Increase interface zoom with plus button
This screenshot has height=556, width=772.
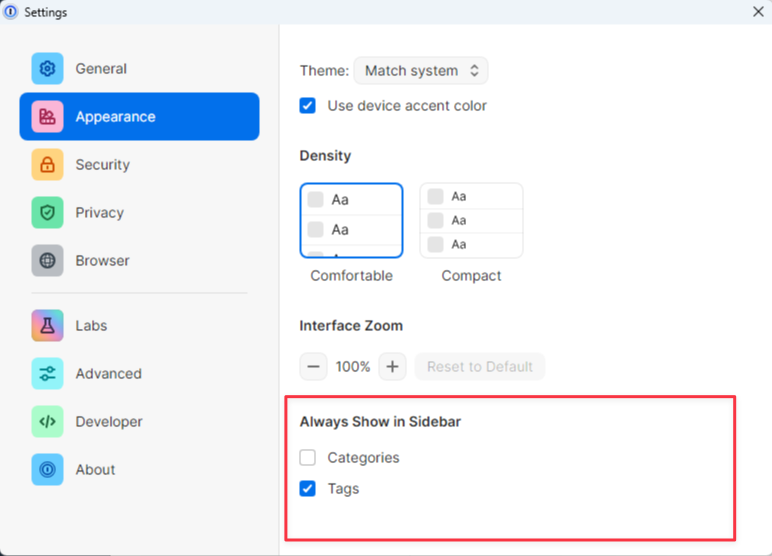pos(393,367)
